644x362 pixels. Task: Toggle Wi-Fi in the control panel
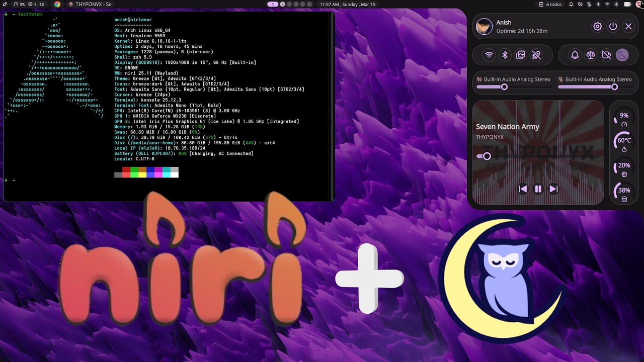tap(489, 55)
